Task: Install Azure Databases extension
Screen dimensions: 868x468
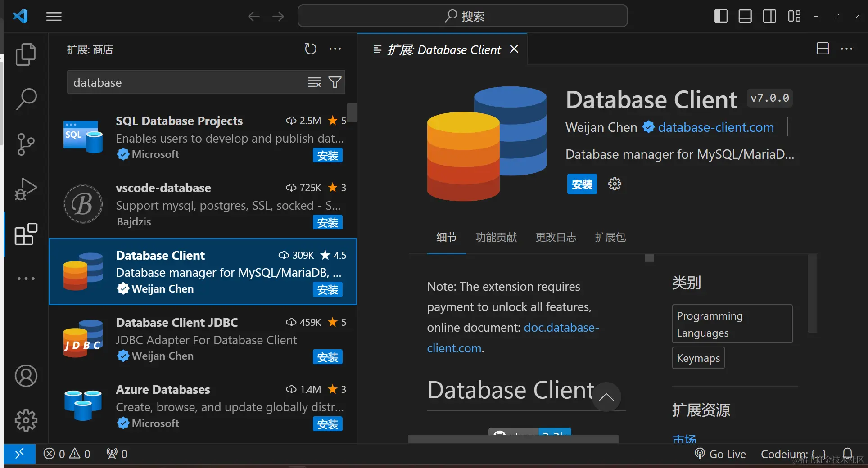Action: [x=327, y=424]
